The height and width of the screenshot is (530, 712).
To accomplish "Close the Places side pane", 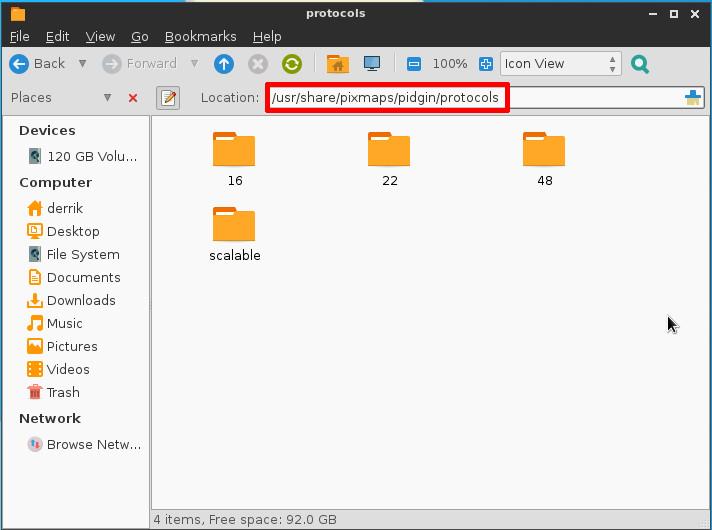I will [133, 98].
